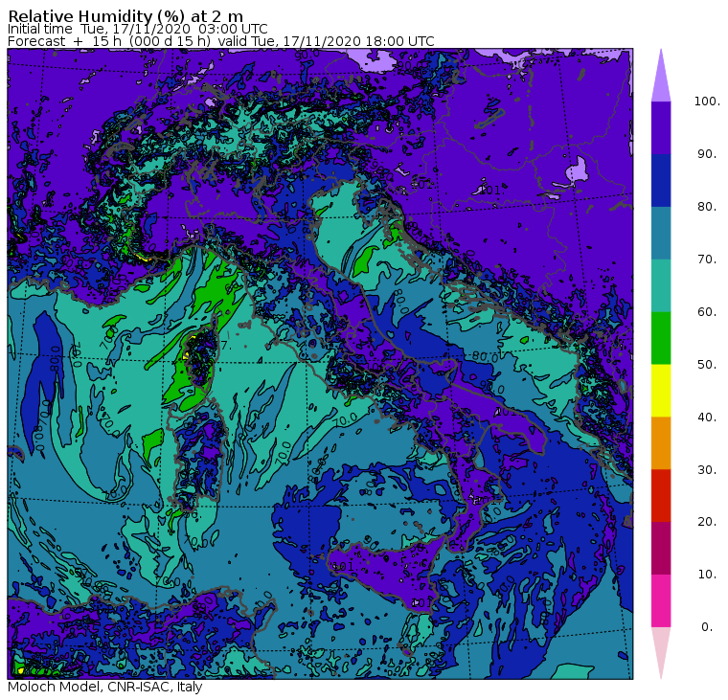This screenshot has height=700, width=728.
Task: Click the '100.' label on the colorbar
Action: [707, 102]
